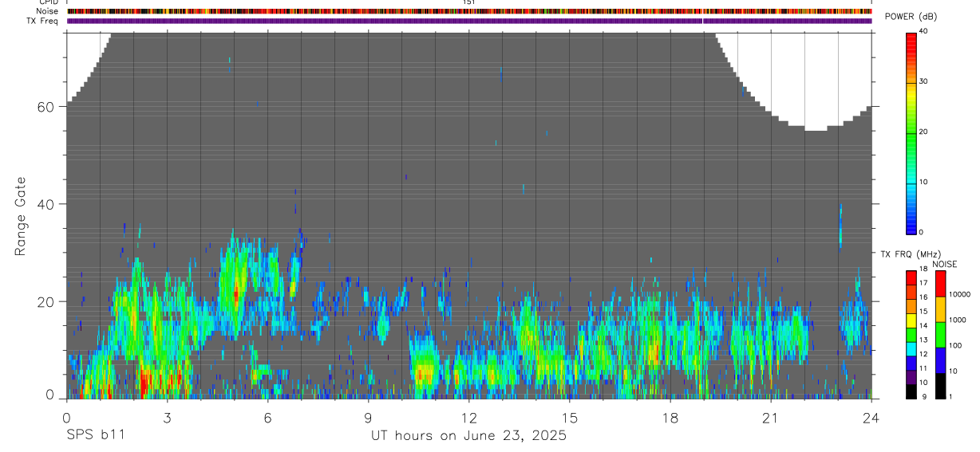
Task: Click the 21 UT hour tick label
Action: click(x=771, y=418)
